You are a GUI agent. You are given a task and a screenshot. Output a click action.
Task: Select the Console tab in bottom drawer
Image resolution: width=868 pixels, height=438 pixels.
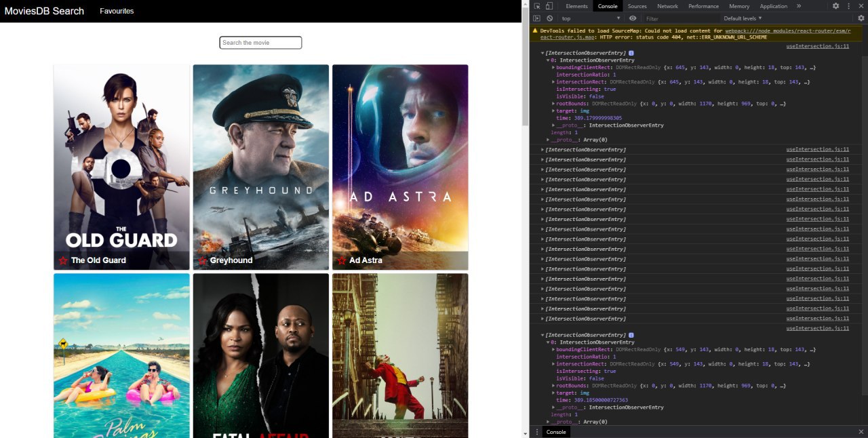coord(556,432)
